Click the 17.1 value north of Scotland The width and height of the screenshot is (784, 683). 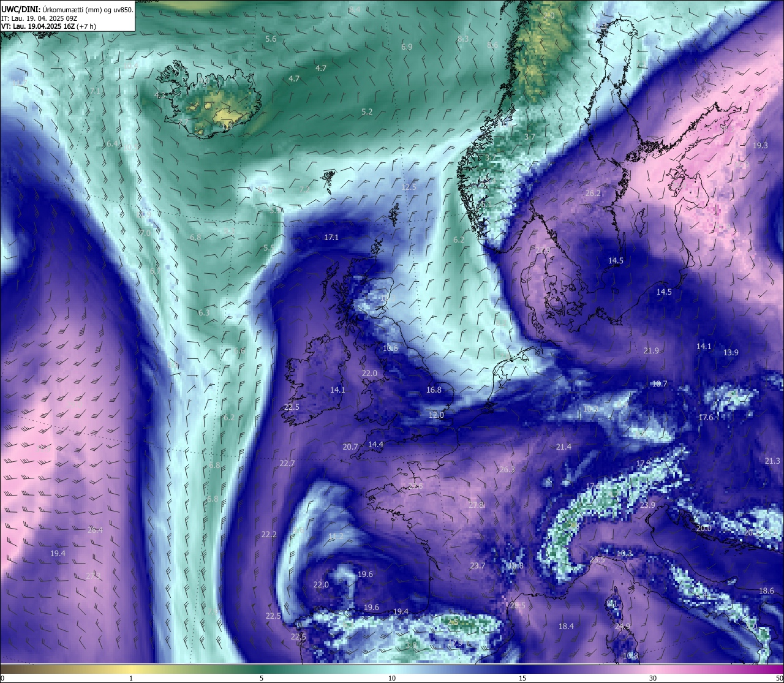coord(331,237)
